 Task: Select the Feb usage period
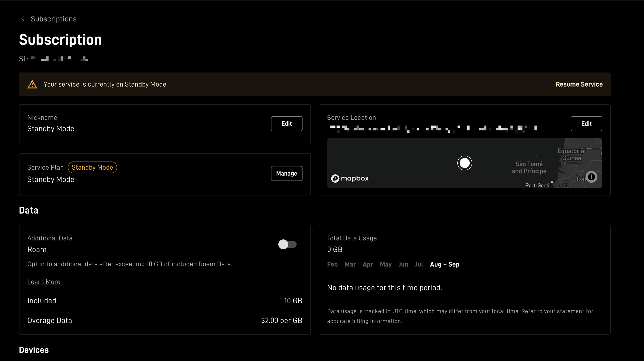coord(332,264)
